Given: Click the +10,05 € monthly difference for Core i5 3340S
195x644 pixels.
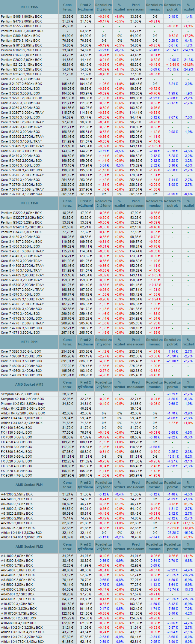Looking at the screenshot, I should tap(155, 146).
